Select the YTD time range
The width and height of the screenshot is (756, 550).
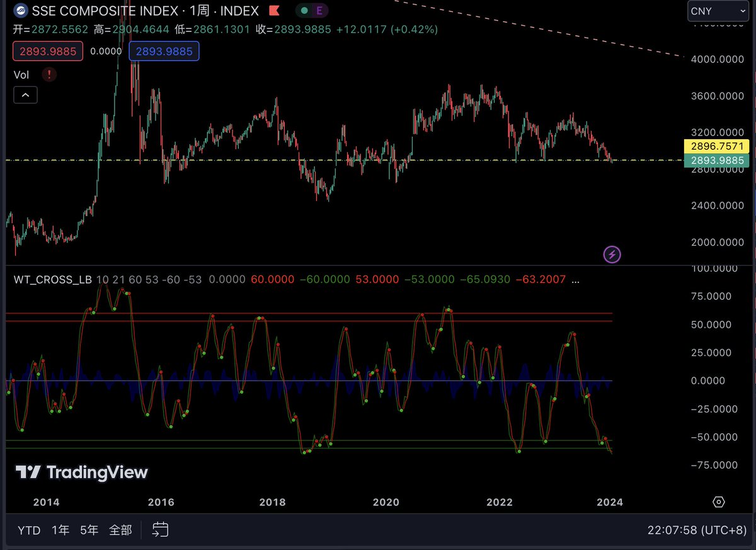(29, 530)
